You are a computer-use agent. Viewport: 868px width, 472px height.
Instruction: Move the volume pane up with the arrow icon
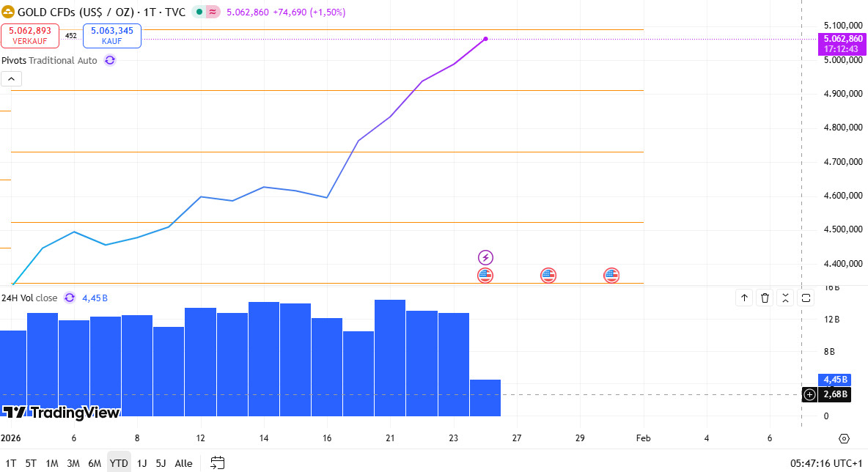pos(743,298)
